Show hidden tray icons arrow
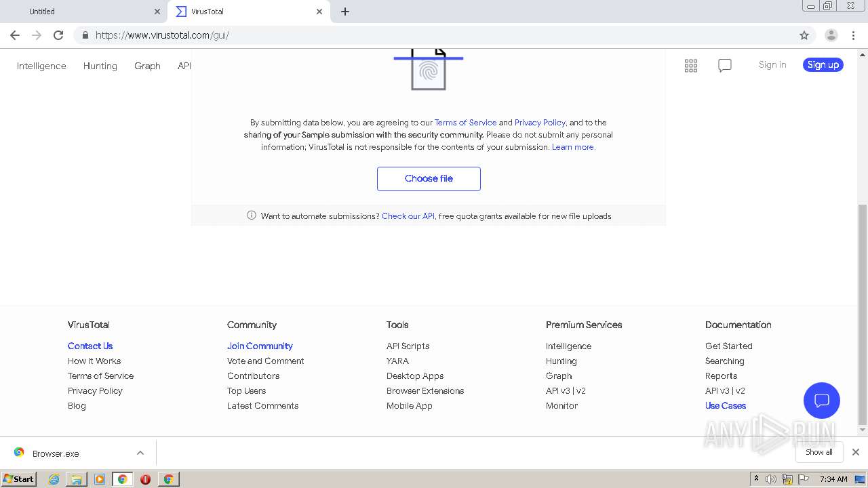This screenshot has width=868, height=488. pyautogui.click(x=756, y=479)
